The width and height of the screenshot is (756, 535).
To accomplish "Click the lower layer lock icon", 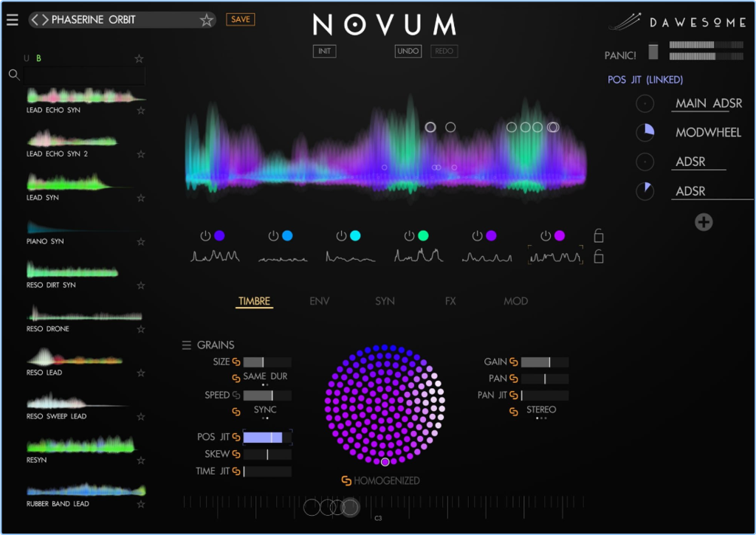I will [598, 256].
